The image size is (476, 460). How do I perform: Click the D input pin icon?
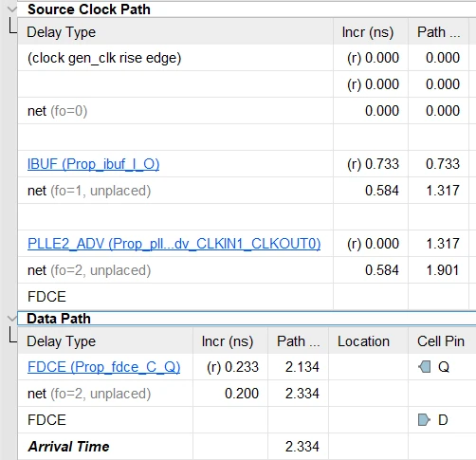[x=424, y=420]
